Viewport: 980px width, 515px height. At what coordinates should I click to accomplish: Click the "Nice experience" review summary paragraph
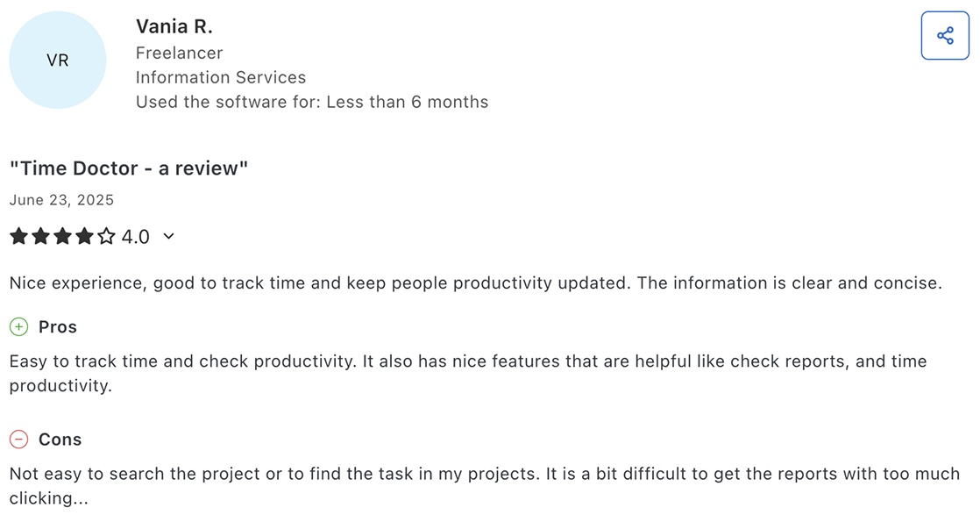pyautogui.click(x=475, y=283)
